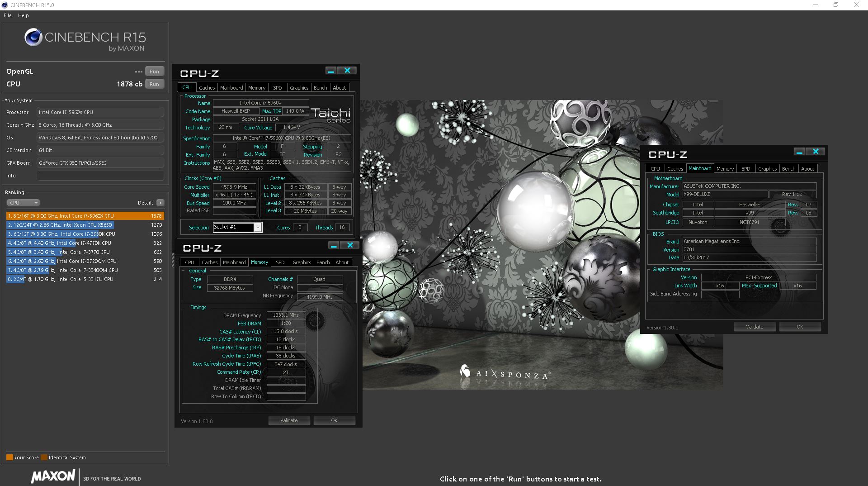Select ranking entry Intel Core i7-4770K
This screenshot has height=486, width=868.
85,243
